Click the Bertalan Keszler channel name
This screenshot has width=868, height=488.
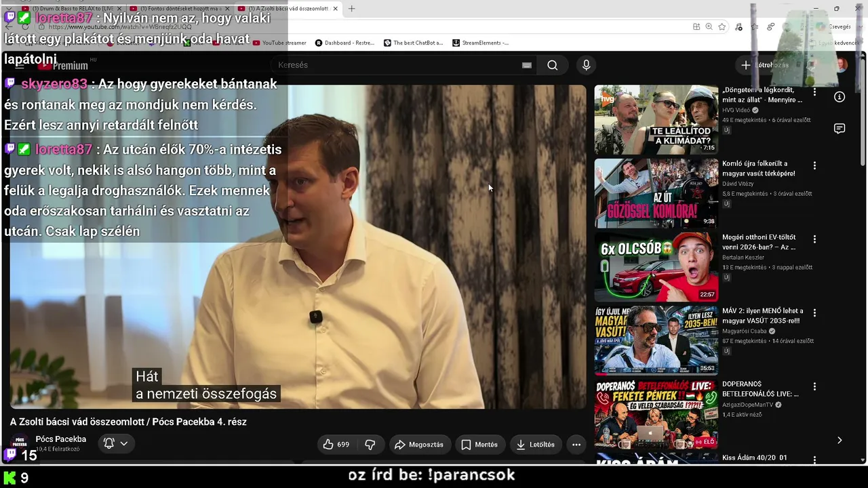click(x=743, y=258)
